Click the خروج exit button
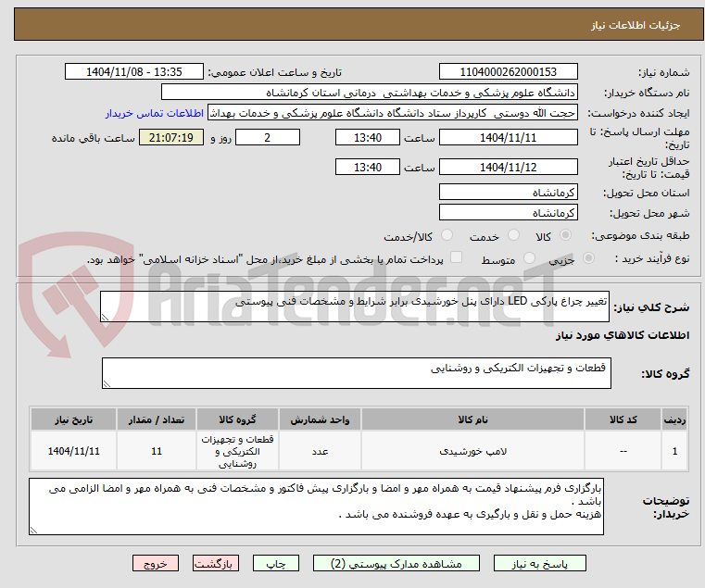 pos(155,563)
